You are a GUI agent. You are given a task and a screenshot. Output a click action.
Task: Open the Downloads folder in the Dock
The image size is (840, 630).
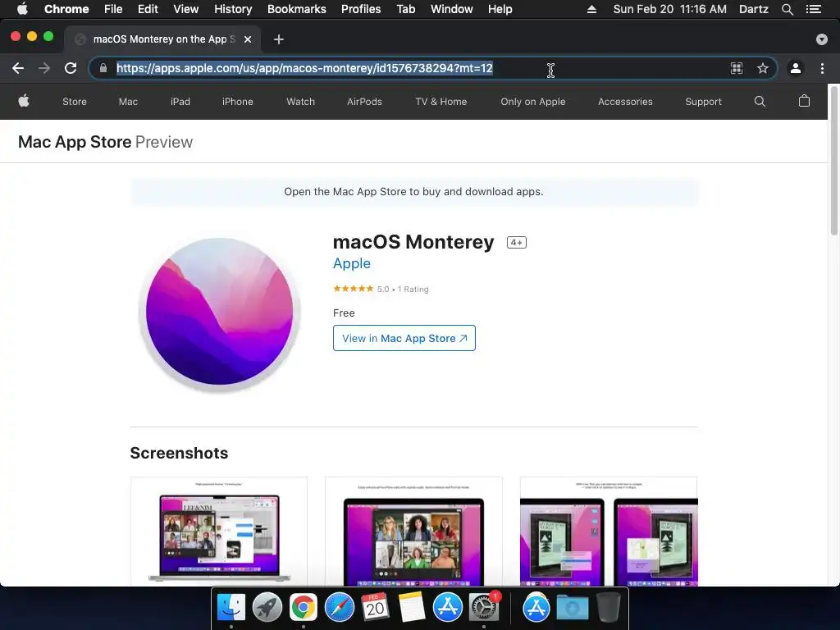click(572, 608)
